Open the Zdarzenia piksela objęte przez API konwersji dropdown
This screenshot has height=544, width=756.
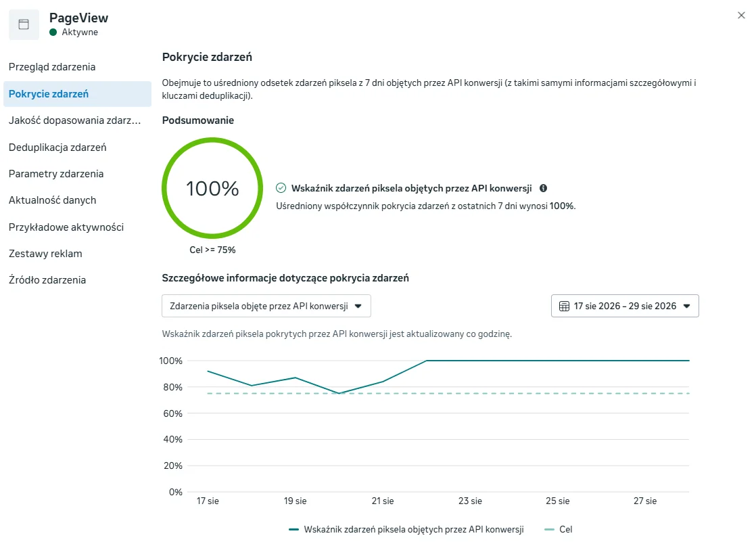click(266, 306)
